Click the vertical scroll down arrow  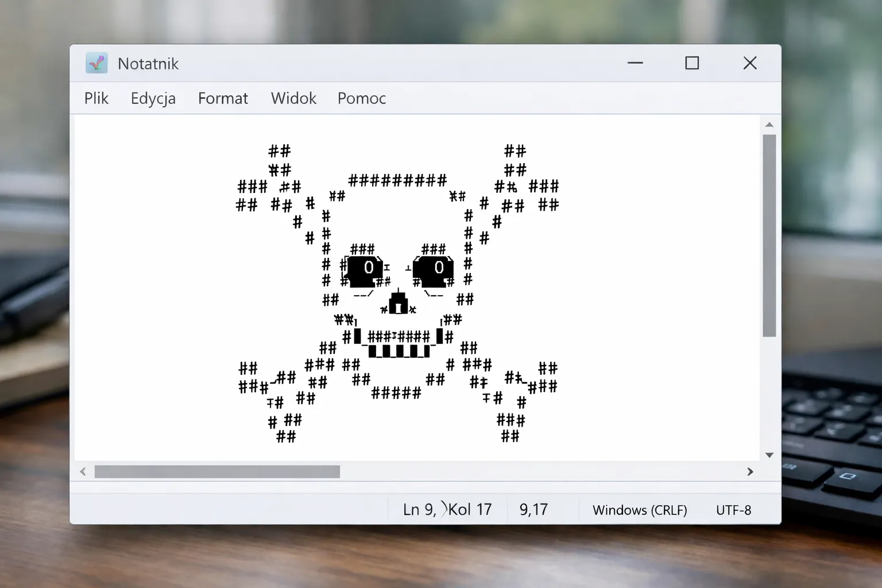[x=769, y=455]
